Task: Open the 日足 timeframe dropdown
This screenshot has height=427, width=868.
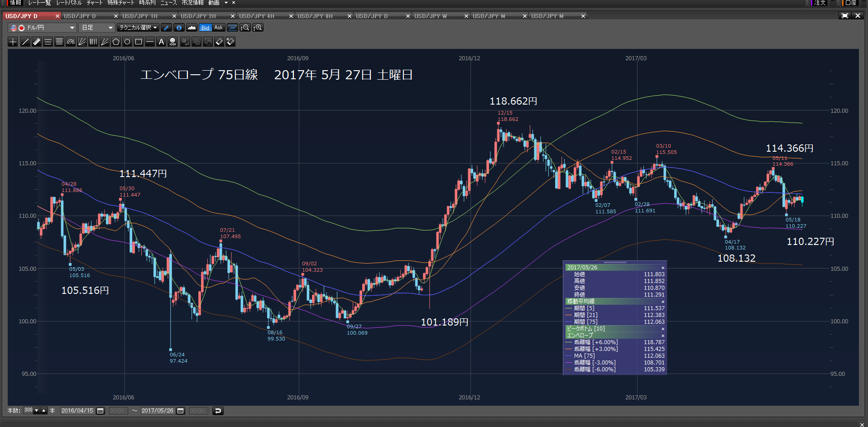Action: point(96,28)
